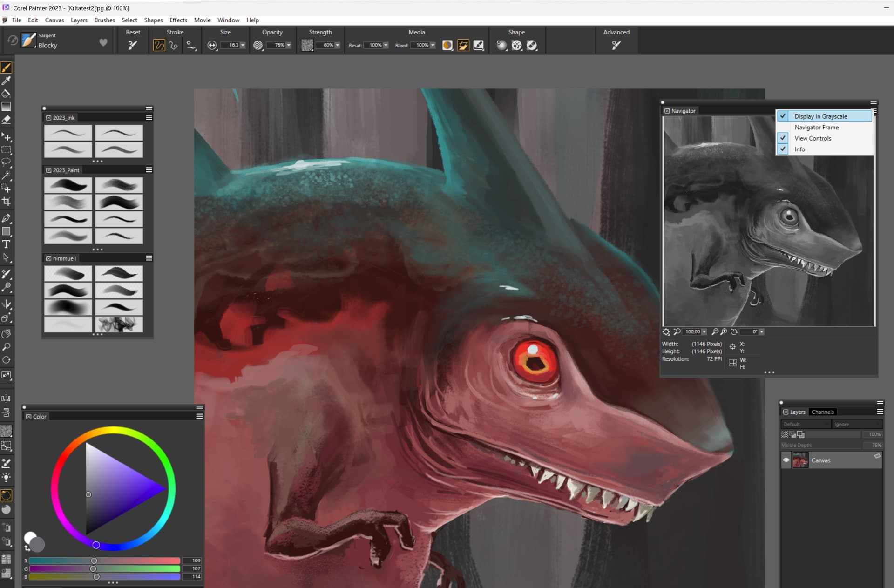Click the Reset brush icon
Screen dimensions: 894x588
[x=133, y=45]
